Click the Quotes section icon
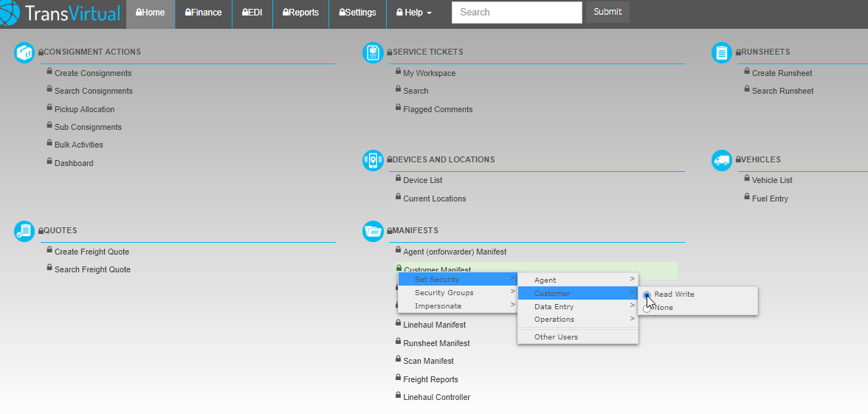 pyautogui.click(x=24, y=231)
